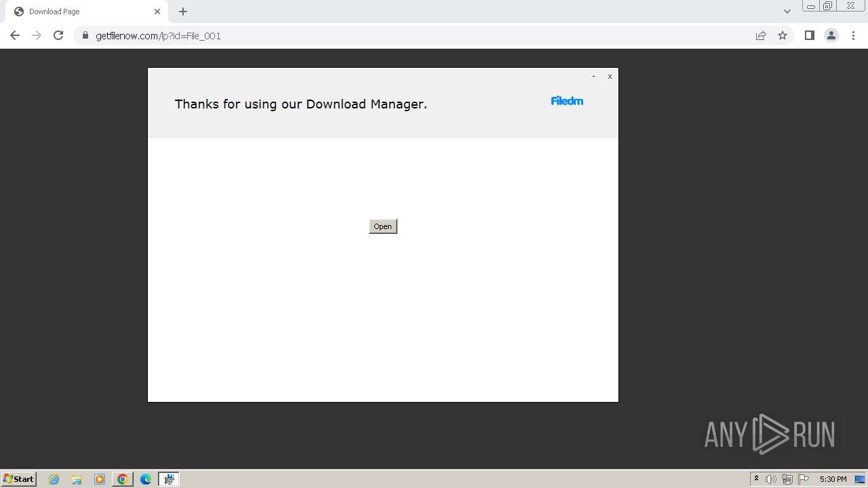868x488 pixels.
Task: Show hidden system tray icons
Action: (756, 479)
